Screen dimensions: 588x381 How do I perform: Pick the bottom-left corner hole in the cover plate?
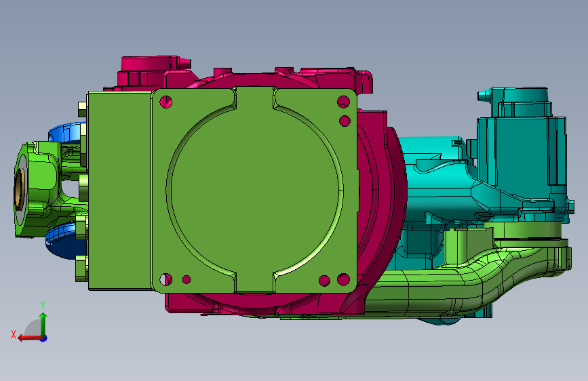[x=165, y=279]
